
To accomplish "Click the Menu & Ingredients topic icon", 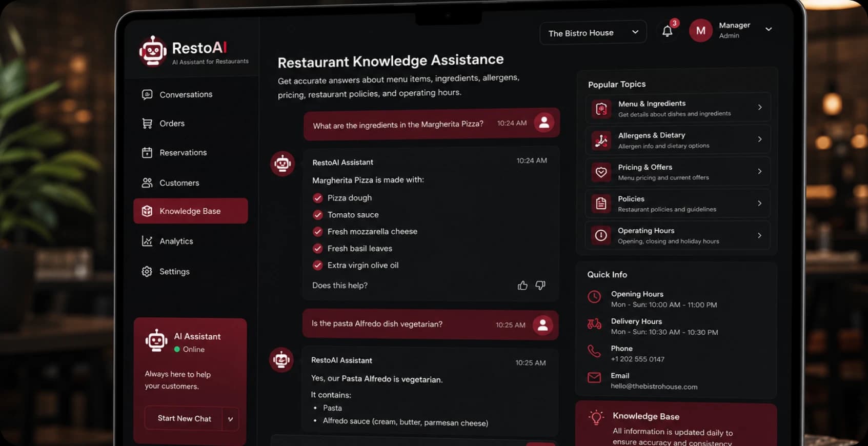I will pyautogui.click(x=601, y=109).
